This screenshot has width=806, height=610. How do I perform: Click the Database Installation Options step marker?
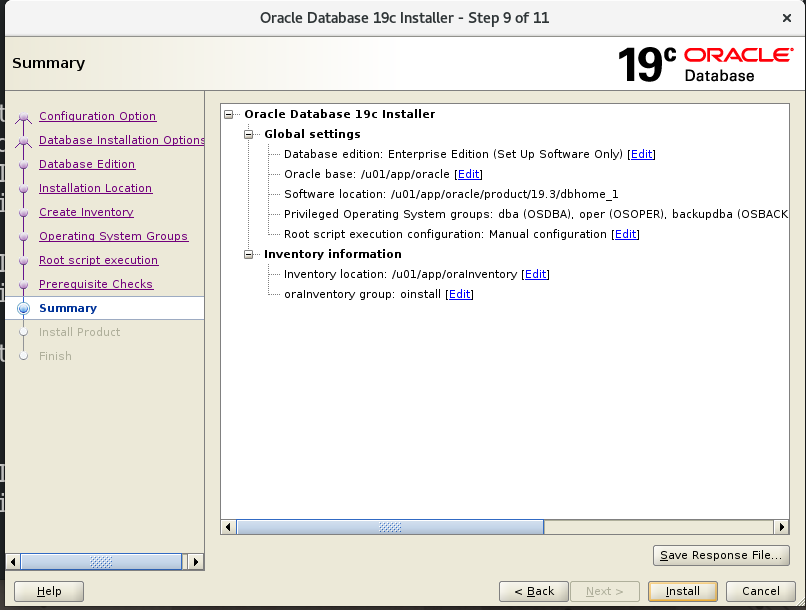coord(23,141)
